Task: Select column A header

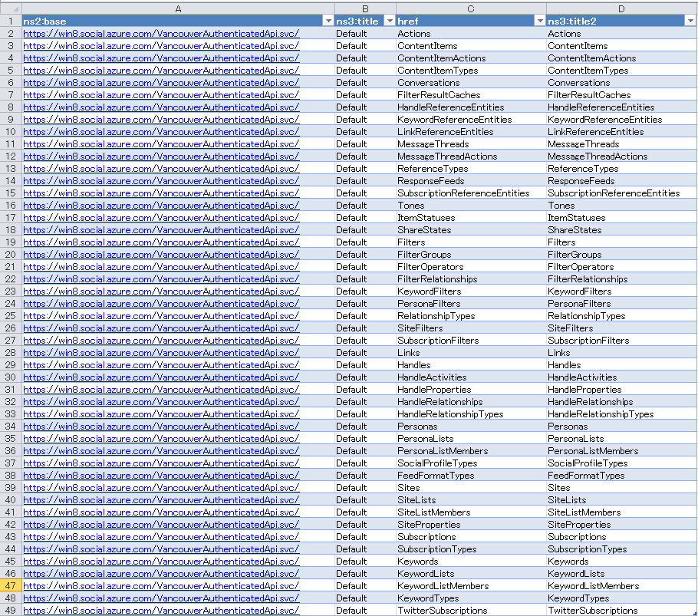Action: 178,8
